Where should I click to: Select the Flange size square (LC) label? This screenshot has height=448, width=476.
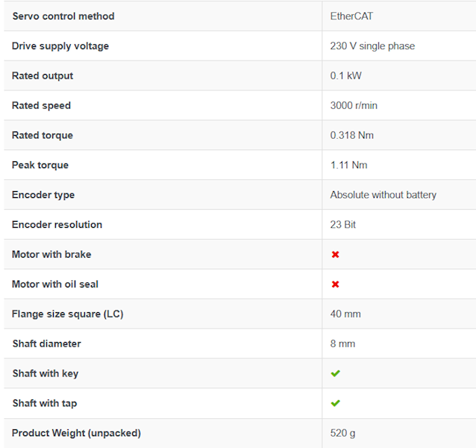pyautogui.click(x=68, y=314)
